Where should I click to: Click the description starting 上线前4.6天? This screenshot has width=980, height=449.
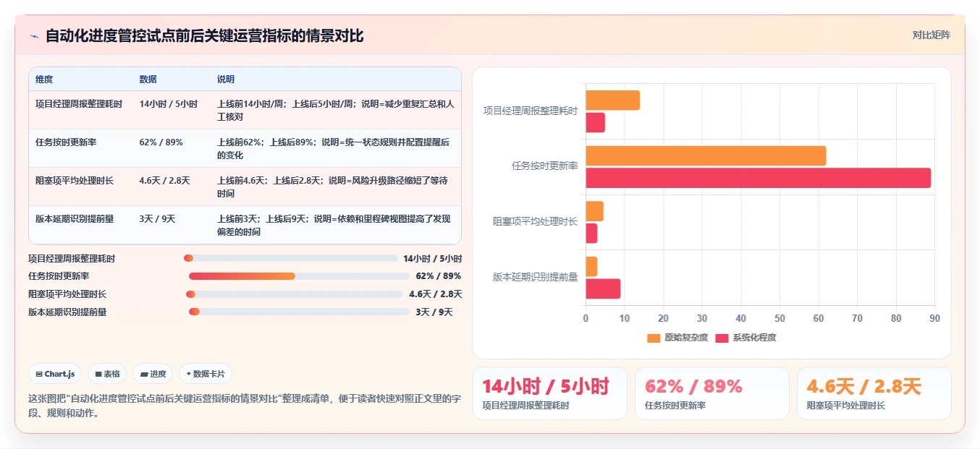tap(333, 187)
